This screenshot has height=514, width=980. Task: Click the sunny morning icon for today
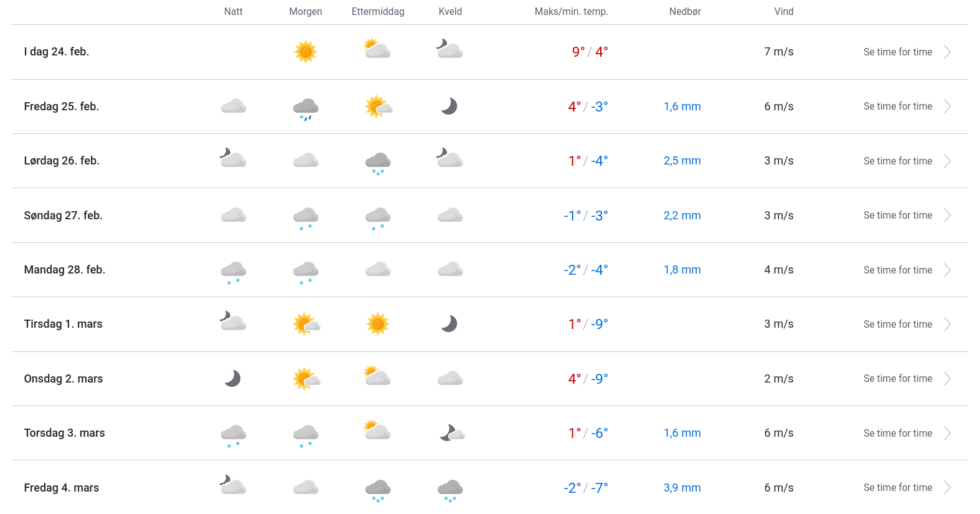tap(306, 52)
